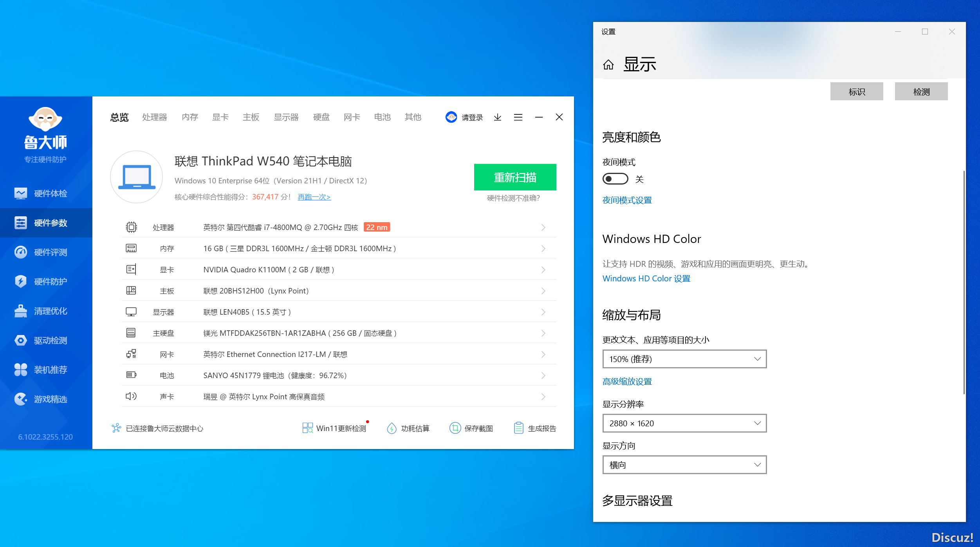980x547 pixels.
Task: Switch to the 硬盘 tab
Action: [321, 117]
